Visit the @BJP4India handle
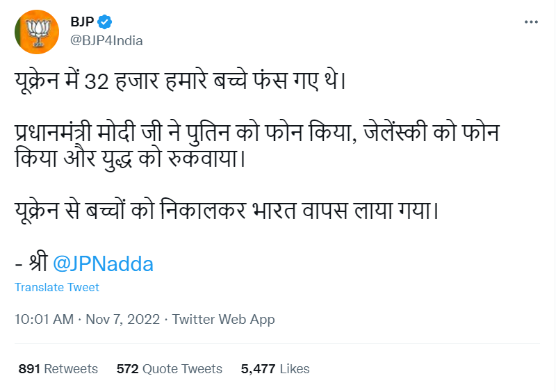This screenshot has height=392, width=556. [106, 41]
